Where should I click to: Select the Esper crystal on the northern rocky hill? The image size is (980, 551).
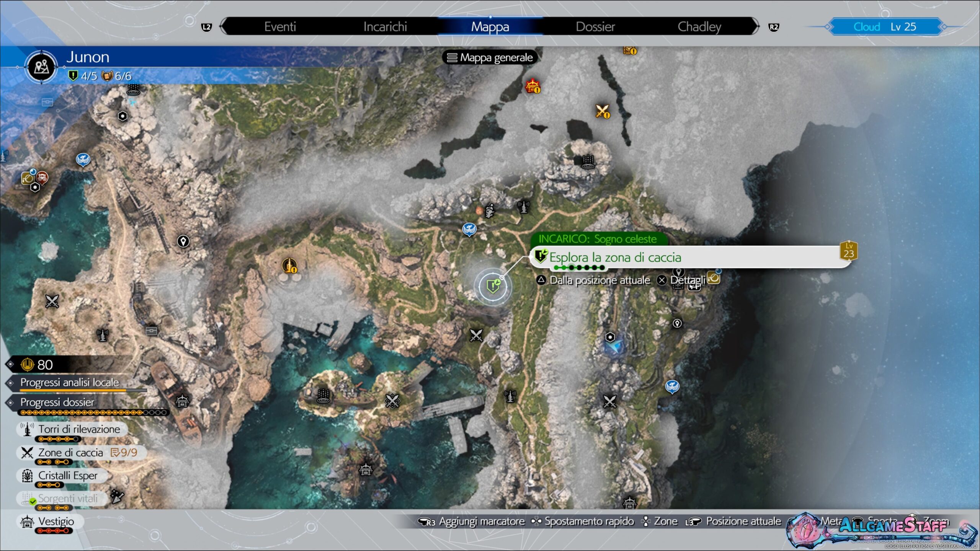[x=588, y=162]
